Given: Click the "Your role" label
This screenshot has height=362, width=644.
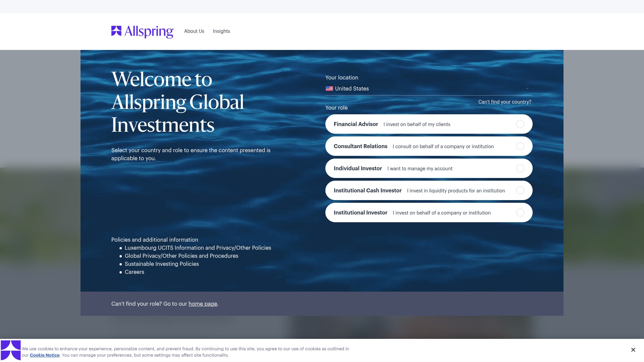Looking at the screenshot, I should 336,108.
